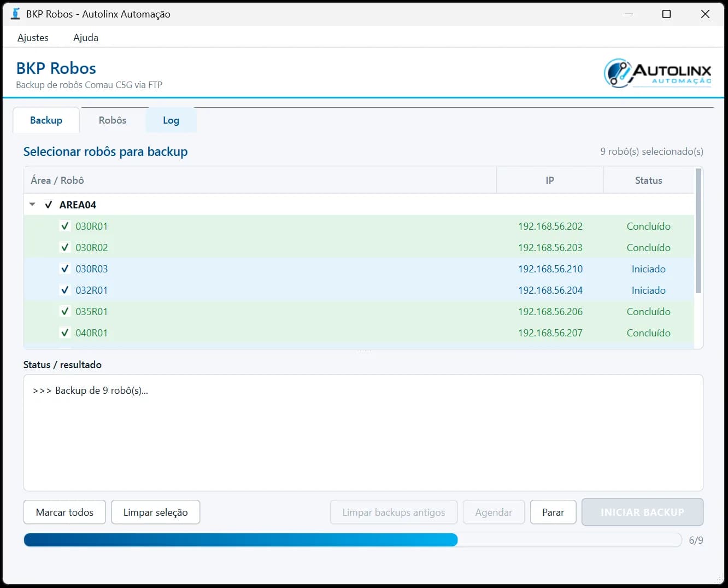The width and height of the screenshot is (728, 588).
Task: Open the Ajustes menu
Action: click(33, 38)
